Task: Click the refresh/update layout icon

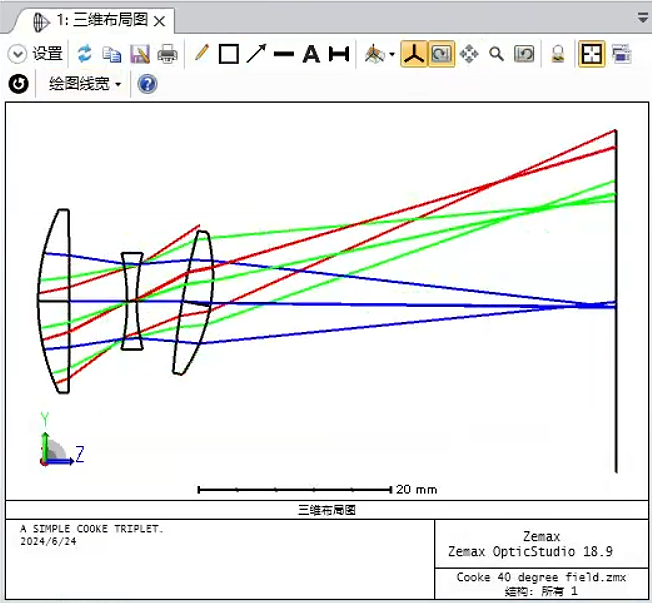Action: pos(85,54)
